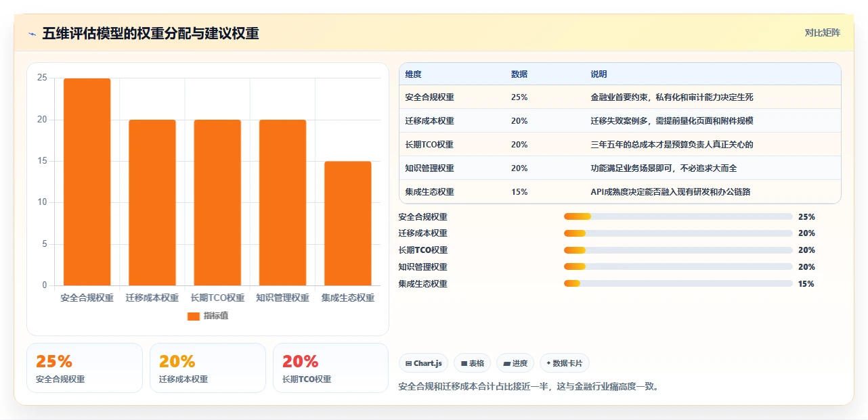Click the x-axis label 集成生态权重
Viewport: 868px width, 420px height.
(x=347, y=298)
